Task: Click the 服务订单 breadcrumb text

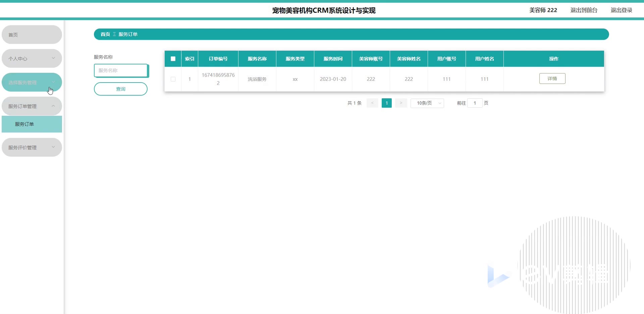Action: [x=128, y=34]
